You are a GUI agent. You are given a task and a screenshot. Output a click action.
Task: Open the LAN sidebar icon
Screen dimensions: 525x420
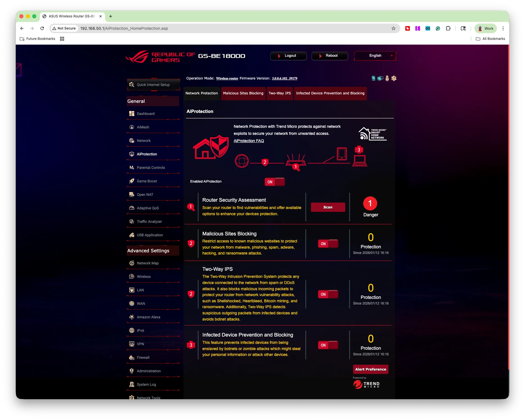point(131,290)
